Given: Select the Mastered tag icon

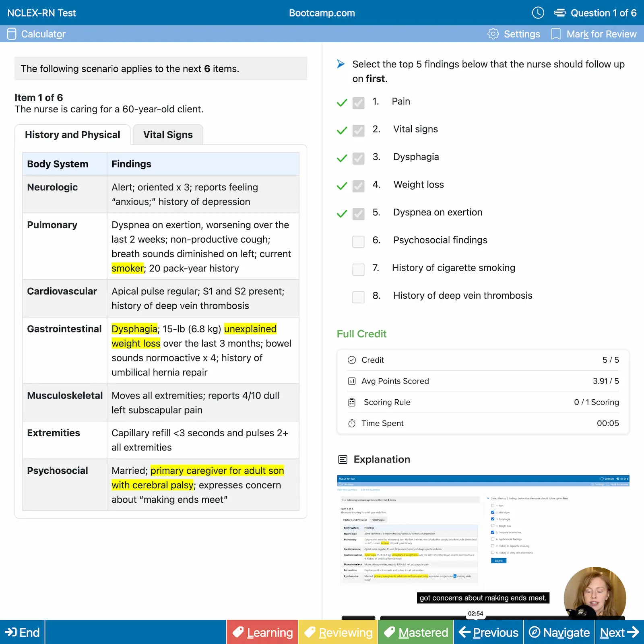Looking at the screenshot, I should (390, 632).
